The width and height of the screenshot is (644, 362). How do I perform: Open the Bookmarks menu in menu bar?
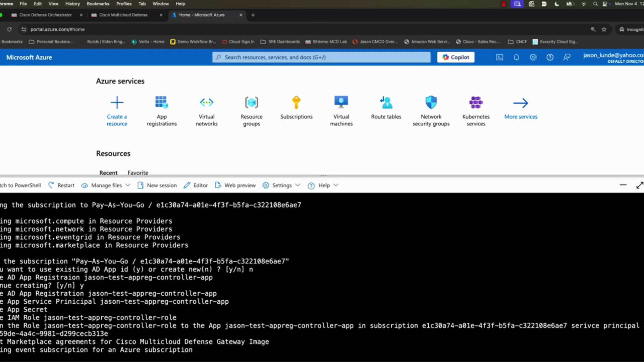(x=98, y=4)
